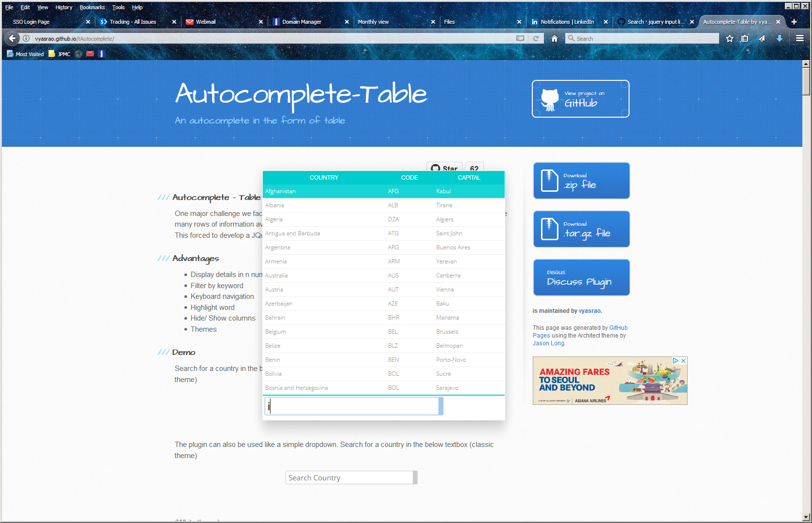Open the History menu
The height and width of the screenshot is (523, 812).
[x=63, y=7]
